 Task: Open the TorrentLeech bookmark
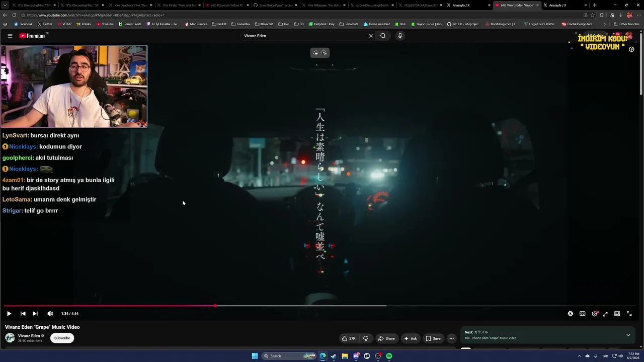(x=130, y=24)
